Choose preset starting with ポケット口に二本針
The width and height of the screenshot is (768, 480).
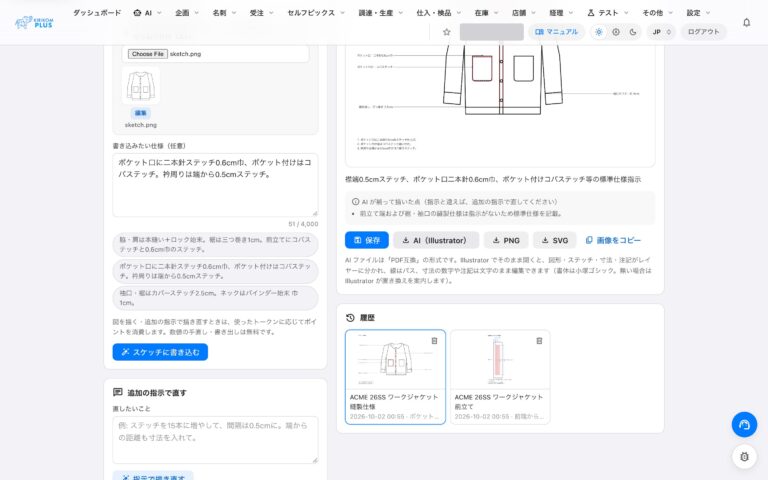click(x=215, y=271)
